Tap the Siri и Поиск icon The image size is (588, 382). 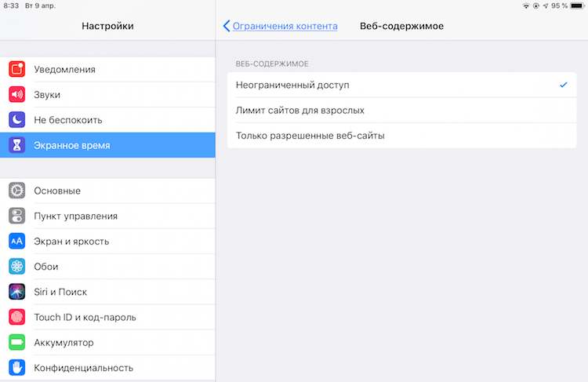coord(17,292)
